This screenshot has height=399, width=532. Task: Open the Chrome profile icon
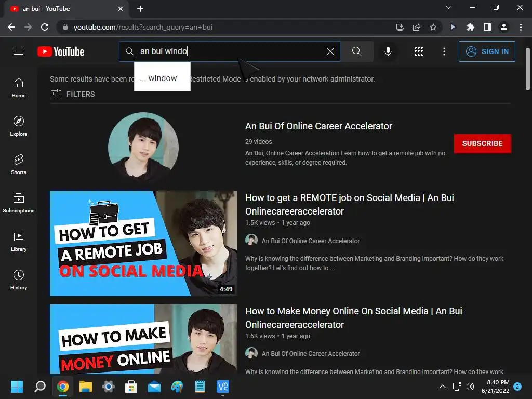[504, 27]
